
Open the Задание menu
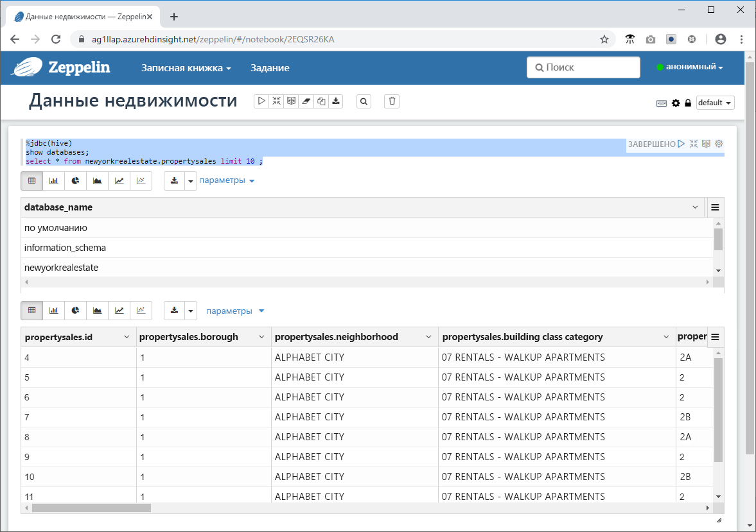coord(269,67)
